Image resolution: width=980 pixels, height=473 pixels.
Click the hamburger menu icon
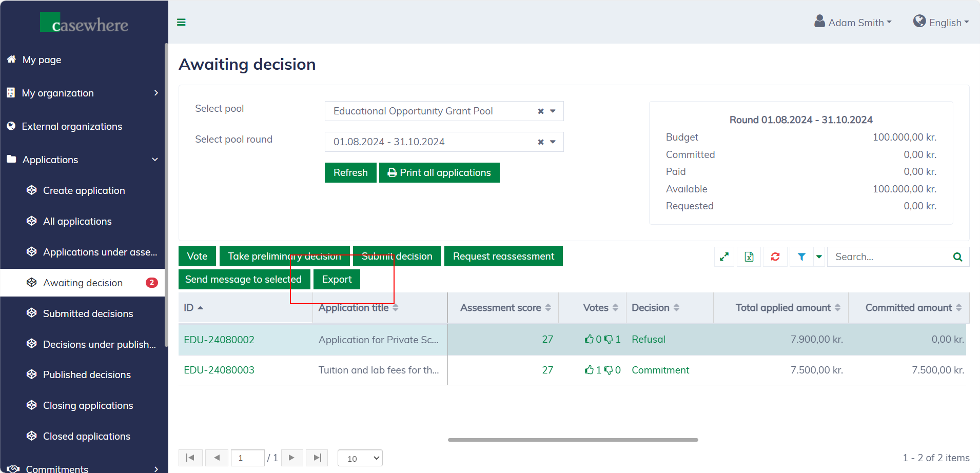pyautogui.click(x=181, y=22)
